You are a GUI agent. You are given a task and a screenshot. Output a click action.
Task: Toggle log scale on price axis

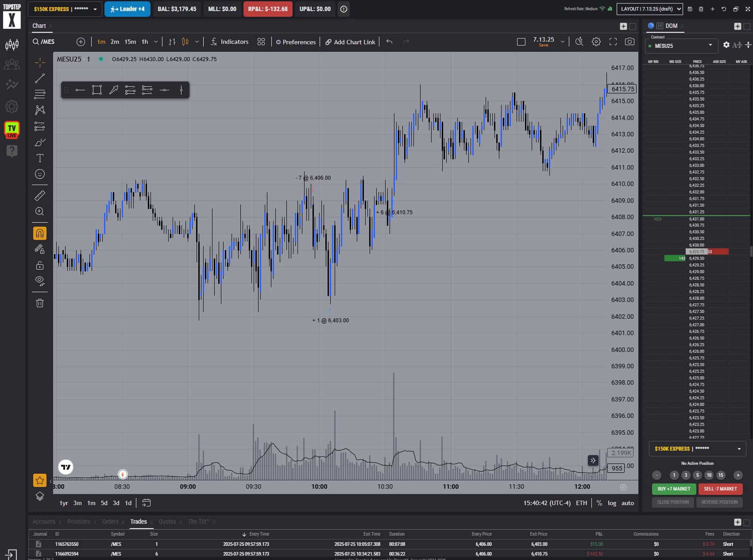tap(612, 503)
